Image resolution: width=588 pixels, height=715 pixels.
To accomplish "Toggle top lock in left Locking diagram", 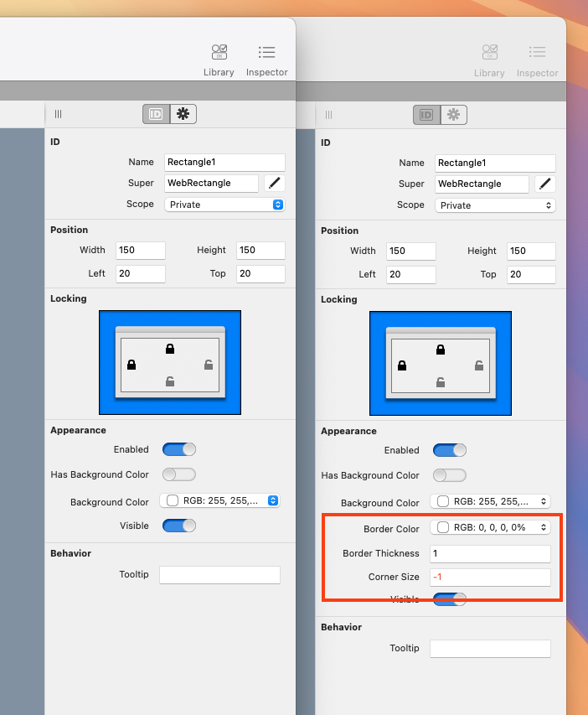I will point(170,349).
